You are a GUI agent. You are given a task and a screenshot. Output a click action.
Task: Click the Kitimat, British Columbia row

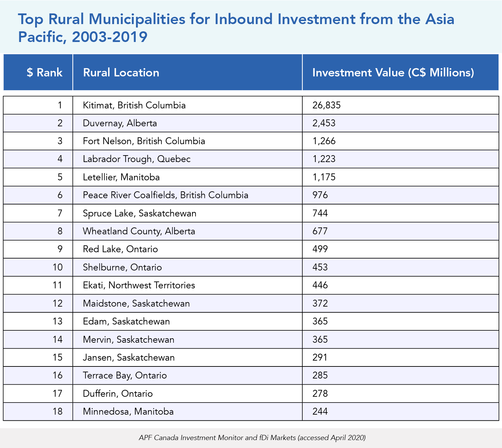tap(134, 105)
